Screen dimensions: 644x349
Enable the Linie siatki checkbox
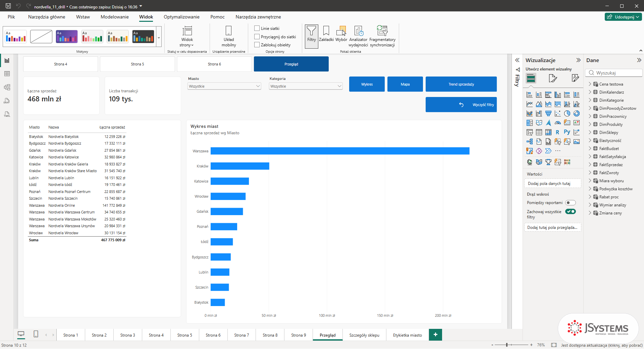coord(257,29)
